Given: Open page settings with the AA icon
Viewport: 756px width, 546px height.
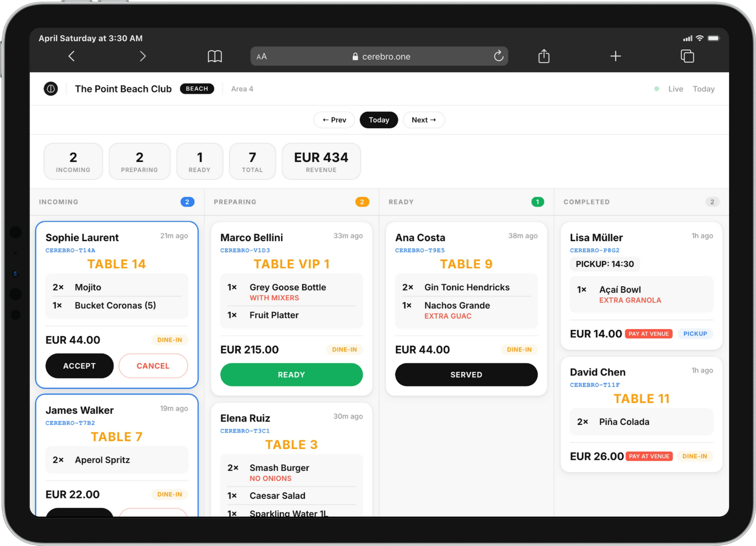Looking at the screenshot, I should point(261,56).
